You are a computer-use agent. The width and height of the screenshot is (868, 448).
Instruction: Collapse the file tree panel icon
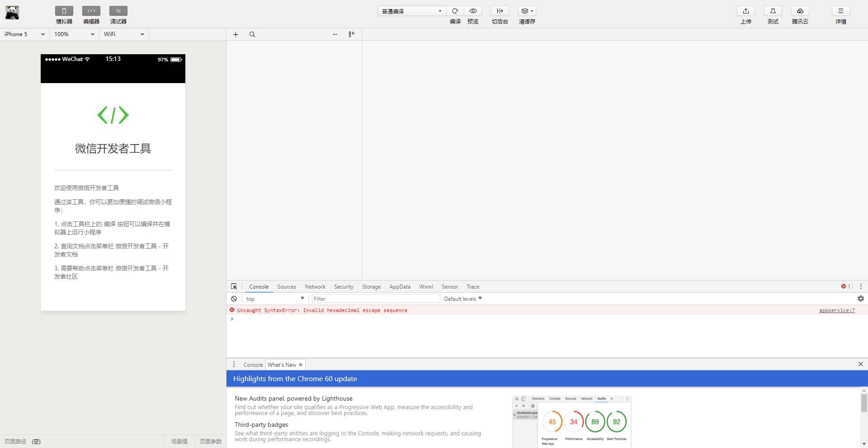point(352,34)
